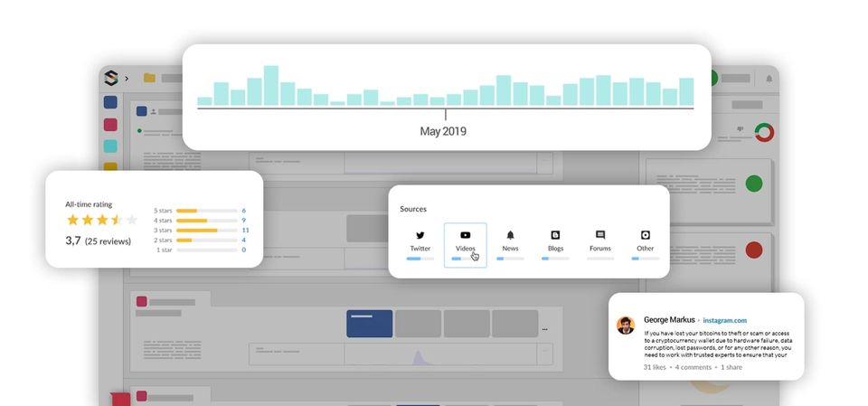868x406 pixels.
Task: Click the red-green donut chart
Action: click(765, 132)
